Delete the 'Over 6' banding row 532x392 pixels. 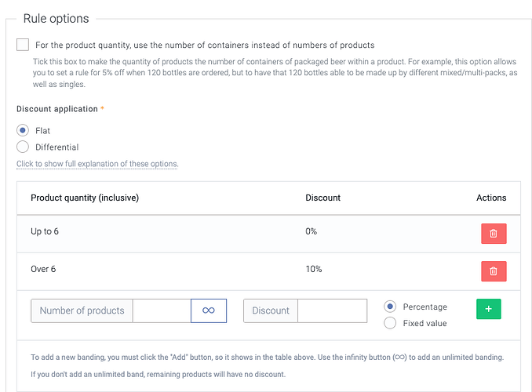494,271
